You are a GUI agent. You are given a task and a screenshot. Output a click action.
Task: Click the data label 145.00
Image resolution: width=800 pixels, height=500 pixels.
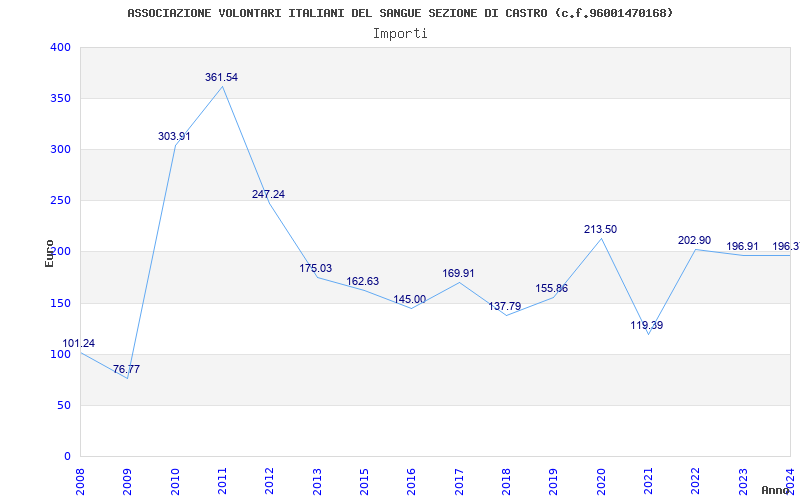[410, 299]
